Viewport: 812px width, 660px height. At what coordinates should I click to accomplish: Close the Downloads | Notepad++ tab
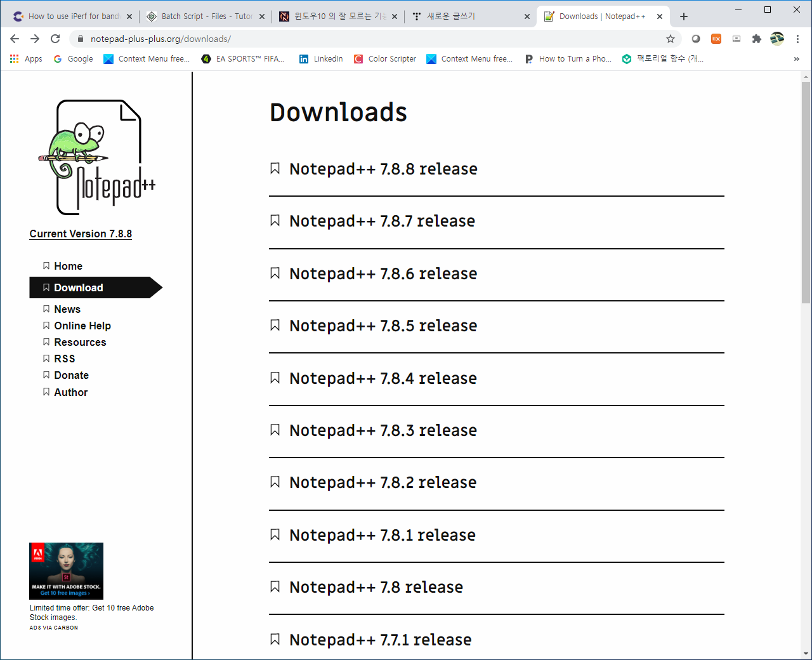[x=660, y=16]
